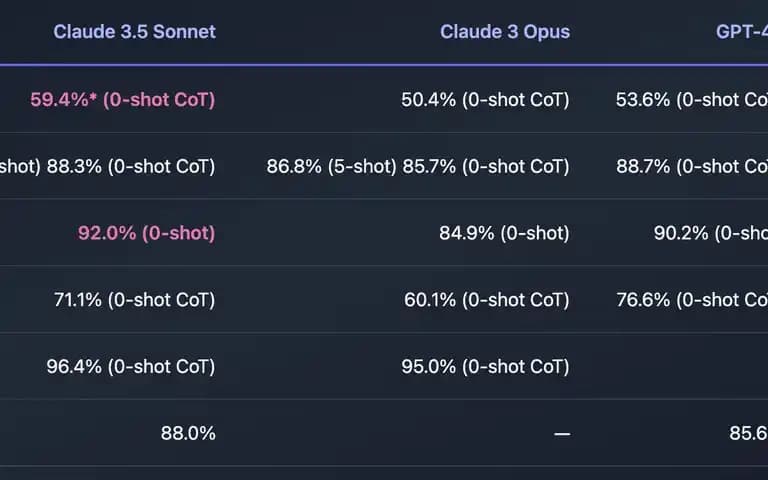This screenshot has width=768, height=480.
Task: Select the highlighted 59.4%* (0-shot CoT) score
Action: point(123,100)
